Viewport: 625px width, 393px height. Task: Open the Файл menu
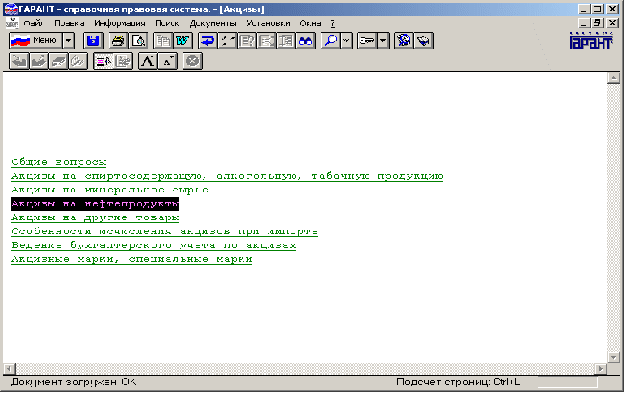pyautogui.click(x=33, y=23)
